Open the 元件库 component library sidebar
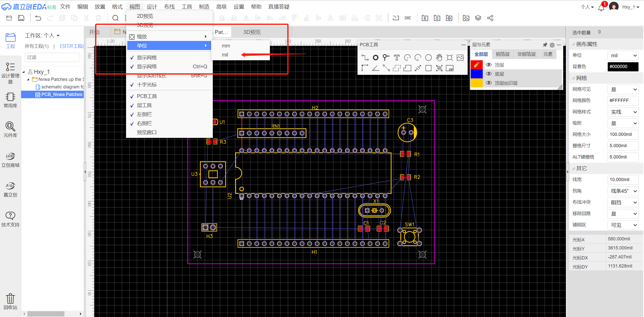644x317 pixels. [x=10, y=129]
